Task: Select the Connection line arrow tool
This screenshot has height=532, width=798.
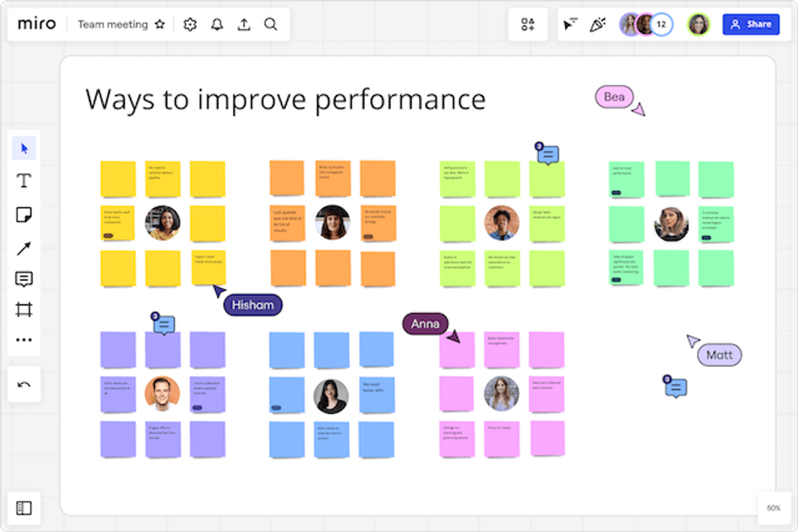Action: 24,248
